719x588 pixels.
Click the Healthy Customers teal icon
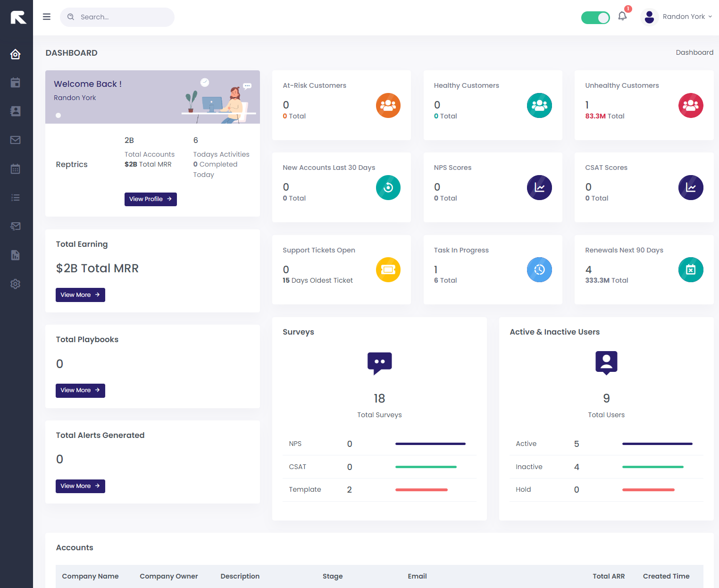click(x=539, y=106)
